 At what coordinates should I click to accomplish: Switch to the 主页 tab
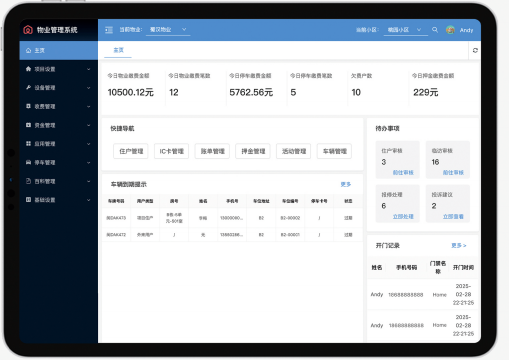118,50
